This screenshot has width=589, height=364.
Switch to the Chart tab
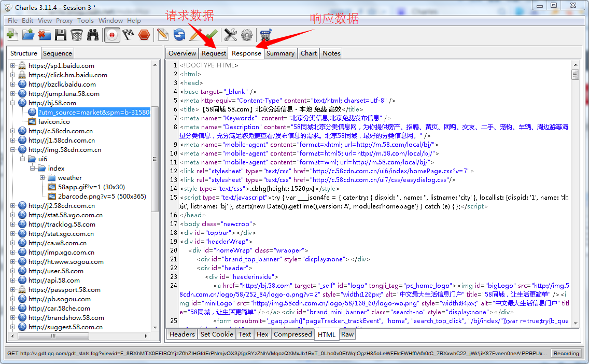[x=309, y=53]
